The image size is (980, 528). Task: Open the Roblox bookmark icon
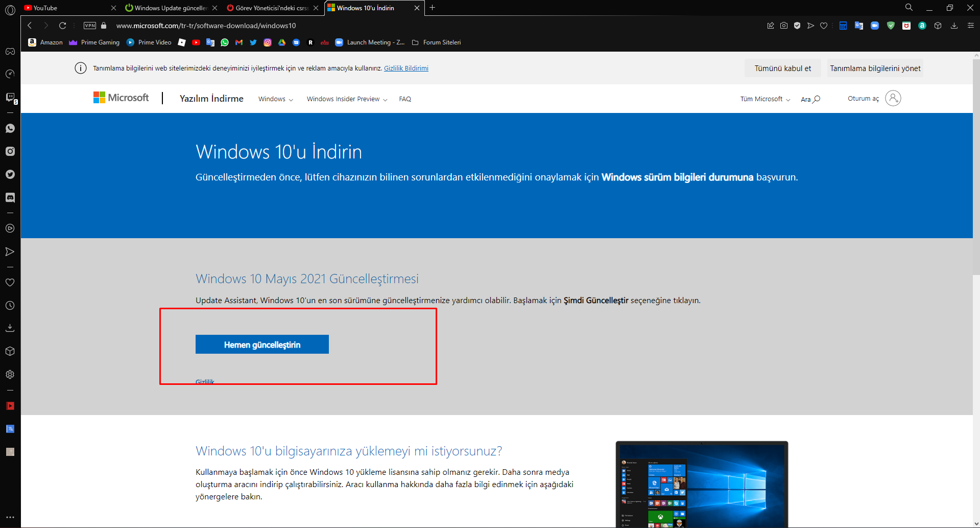tap(182, 42)
